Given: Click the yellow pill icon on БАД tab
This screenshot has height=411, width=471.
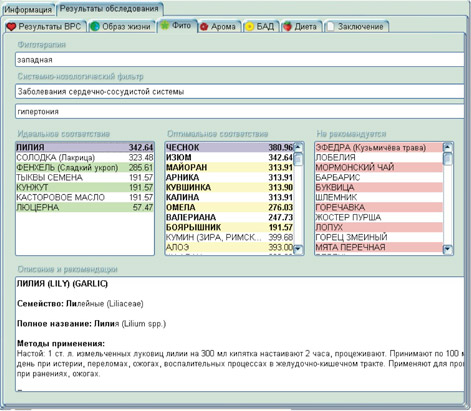Looking at the screenshot, I should point(249,27).
